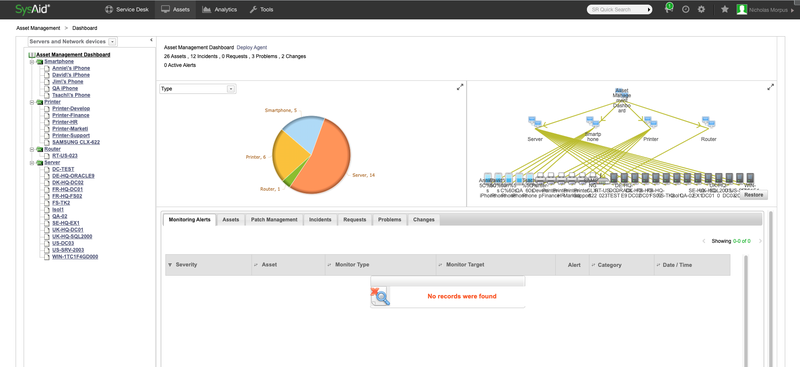800x367 pixels.
Task: Collapse the left tree sidebar arrow
Action: coord(151,40)
